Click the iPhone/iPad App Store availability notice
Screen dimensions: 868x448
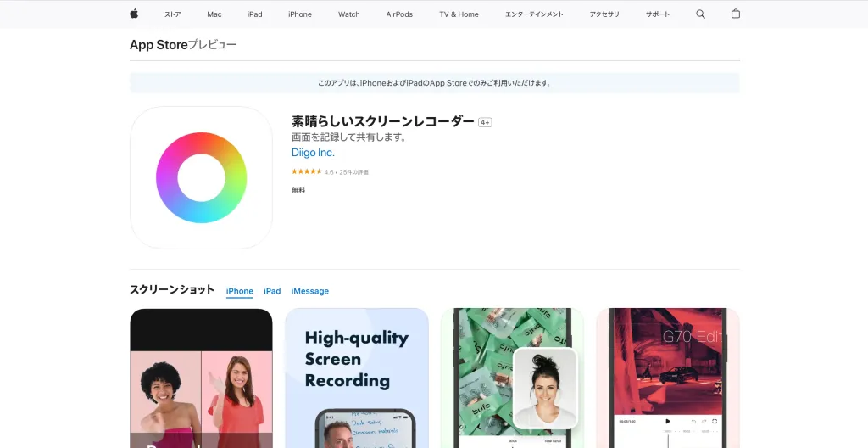click(x=435, y=83)
